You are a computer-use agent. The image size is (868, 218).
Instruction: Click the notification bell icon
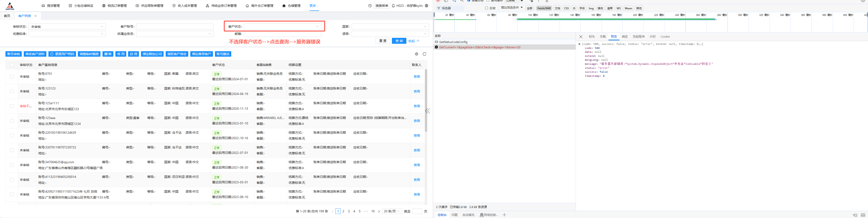(393, 6)
